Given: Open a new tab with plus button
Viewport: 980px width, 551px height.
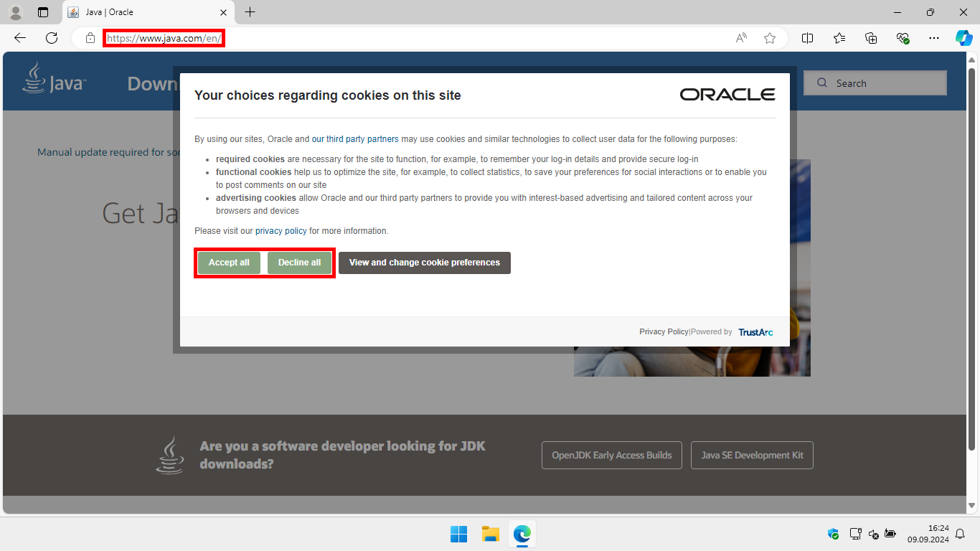Looking at the screenshot, I should (x=250, y=12).
